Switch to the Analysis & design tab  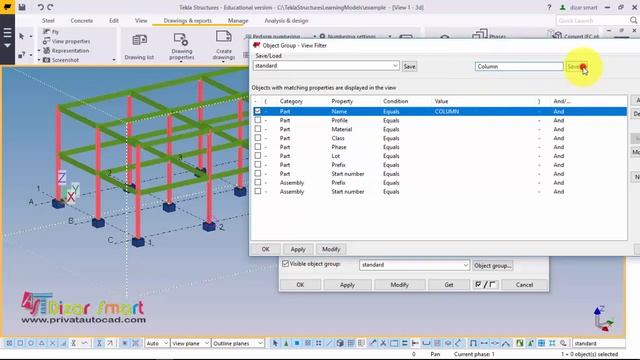(x=286, y=20)
